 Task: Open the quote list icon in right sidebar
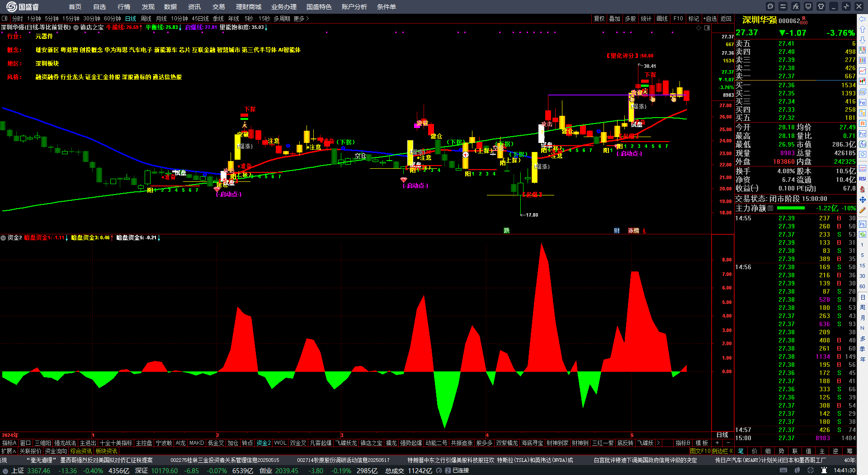pos(863,61)
